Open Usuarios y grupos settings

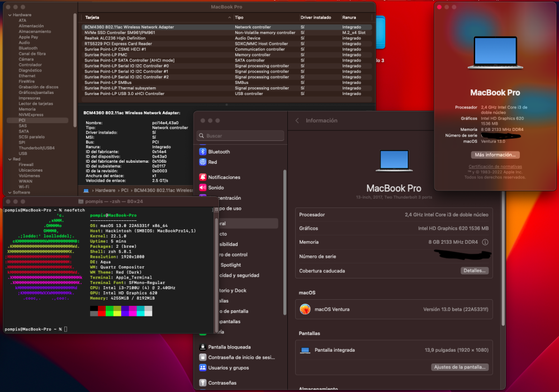coord(224,367)
